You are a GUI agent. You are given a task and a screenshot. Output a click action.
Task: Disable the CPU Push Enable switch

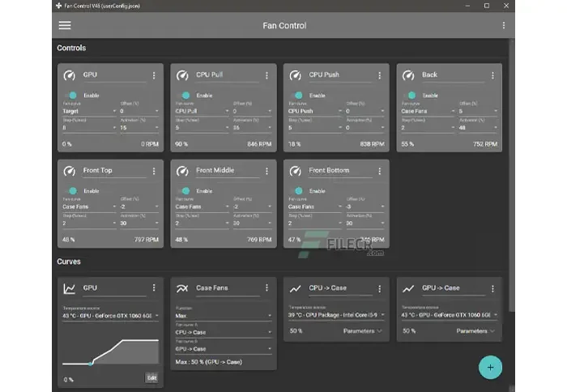coord(300,96)
